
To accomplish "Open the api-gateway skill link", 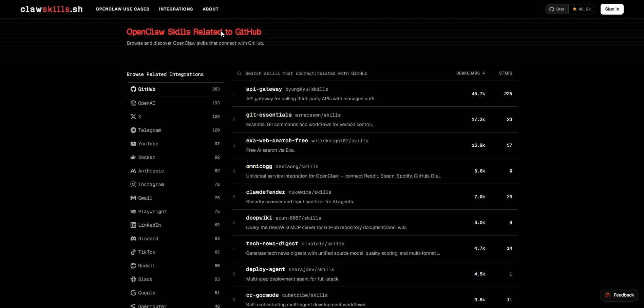I will (x=264, y=89).
